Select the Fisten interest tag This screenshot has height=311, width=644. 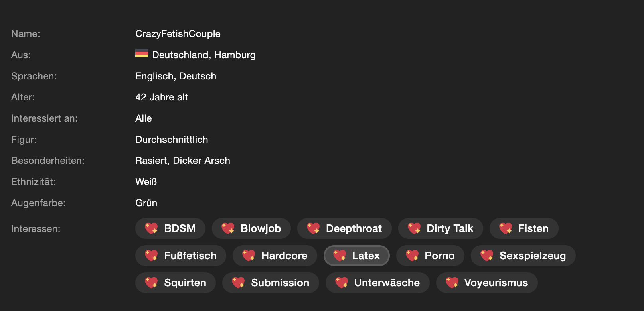524,228
